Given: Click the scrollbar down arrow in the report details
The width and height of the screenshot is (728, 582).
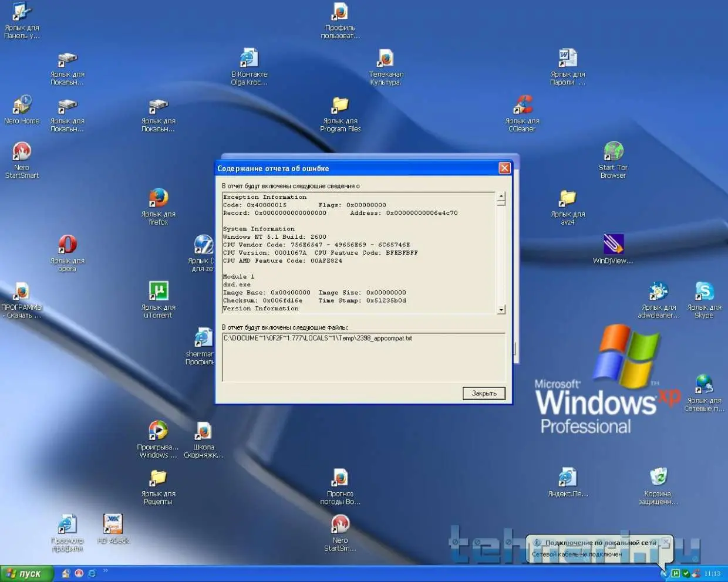Looking at the screenshot, I should point(501,309).
